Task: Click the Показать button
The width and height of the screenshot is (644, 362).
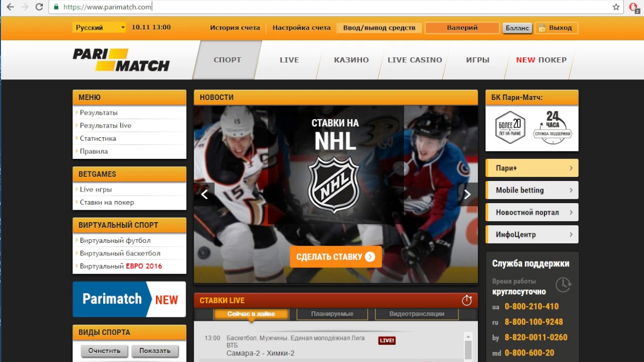Action: [x=155, y=351]
